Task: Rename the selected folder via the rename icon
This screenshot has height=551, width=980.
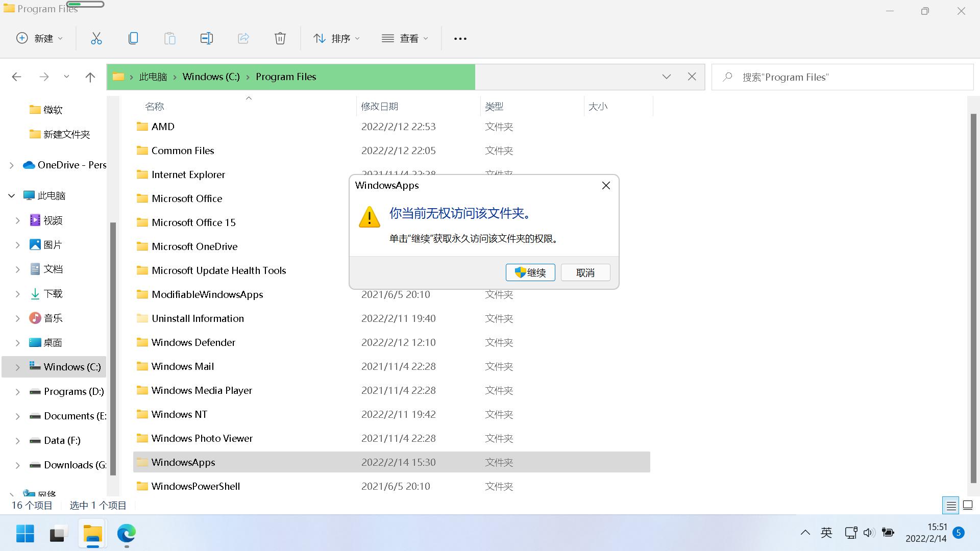Action: (207, 38)
